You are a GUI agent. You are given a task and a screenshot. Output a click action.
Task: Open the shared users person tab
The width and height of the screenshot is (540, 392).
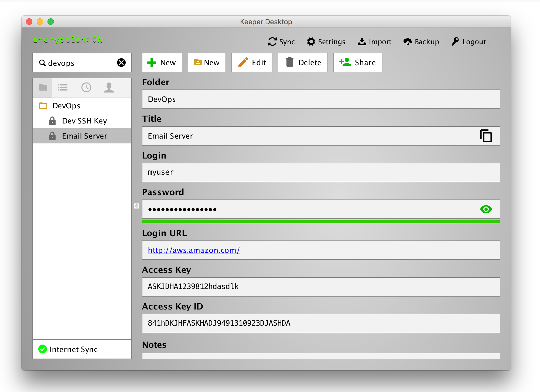click(109, 88)
